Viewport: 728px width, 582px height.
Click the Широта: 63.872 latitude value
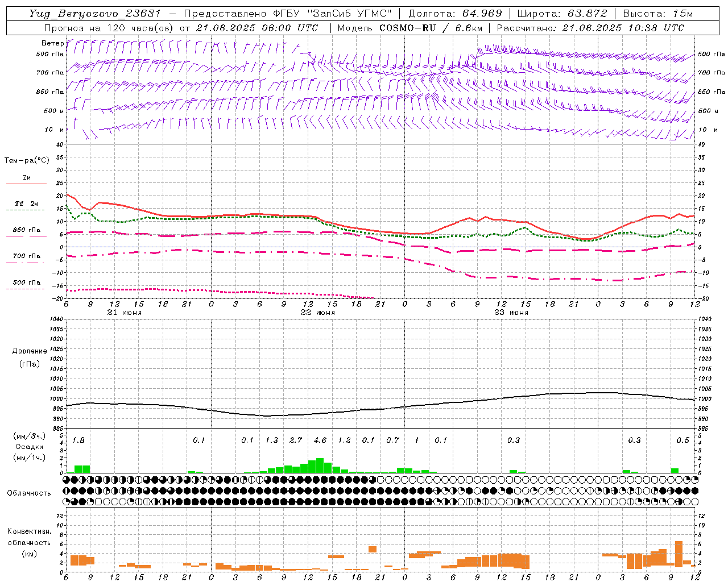pos(562,14)
